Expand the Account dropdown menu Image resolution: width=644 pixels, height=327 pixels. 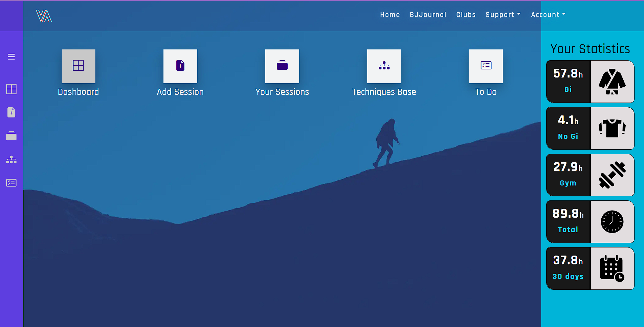[x=548, y=15]
